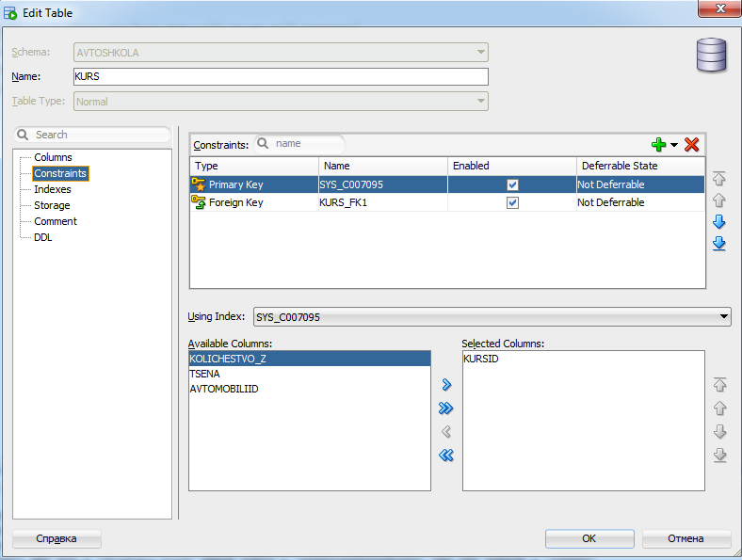742x560 pixels.
Task: Select AVTOMOBILIID in Available Columns
Action: 310,389
